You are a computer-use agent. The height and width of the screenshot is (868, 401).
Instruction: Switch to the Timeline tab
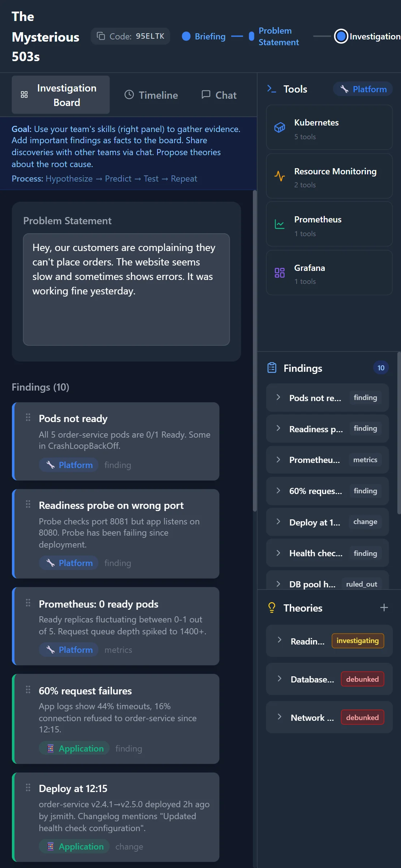(x=151, y=95)
